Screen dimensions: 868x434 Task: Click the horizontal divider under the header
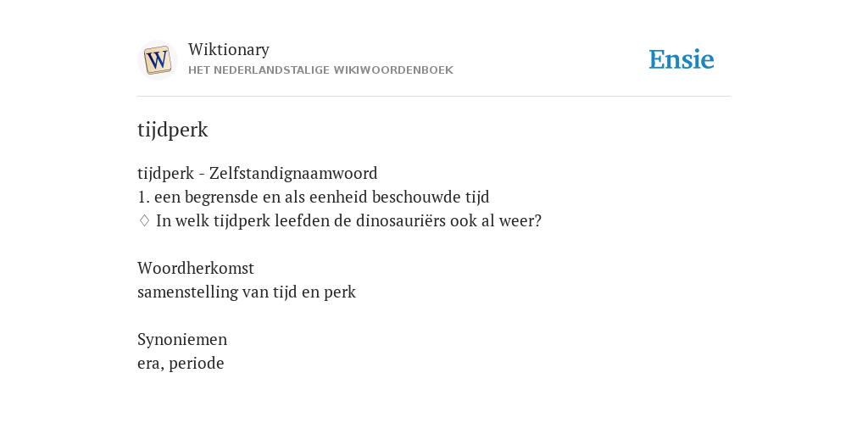pyautogui.click(x=434, y=97)
